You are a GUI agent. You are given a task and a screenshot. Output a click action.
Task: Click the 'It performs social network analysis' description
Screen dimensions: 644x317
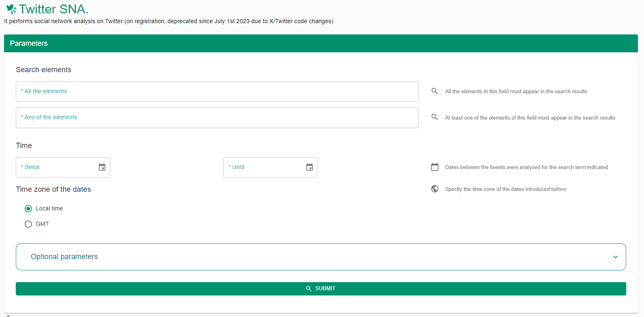(x=169, y=21)
